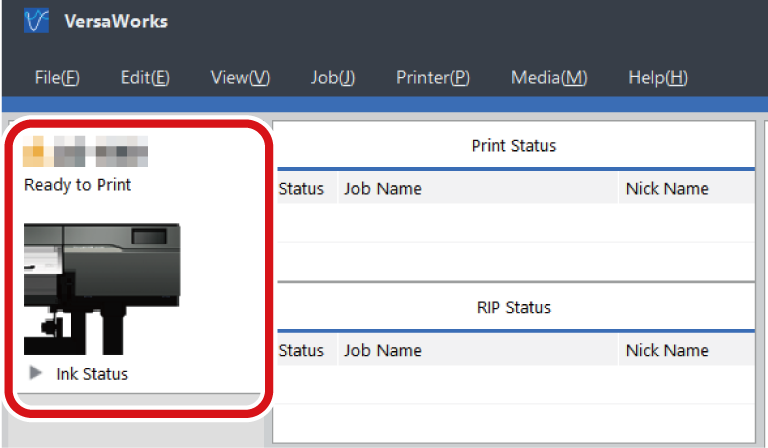Sort by Job Name in RIP Status
Image resolution: width=768 pixels, height=448 pixels.
(x=478, y=350)
